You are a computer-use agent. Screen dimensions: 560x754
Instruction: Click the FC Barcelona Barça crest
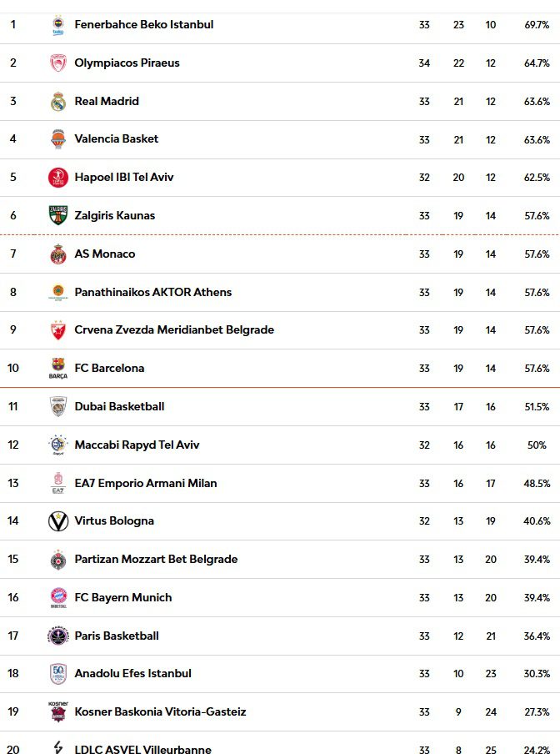pyautogui.click(x=58, y=369)
